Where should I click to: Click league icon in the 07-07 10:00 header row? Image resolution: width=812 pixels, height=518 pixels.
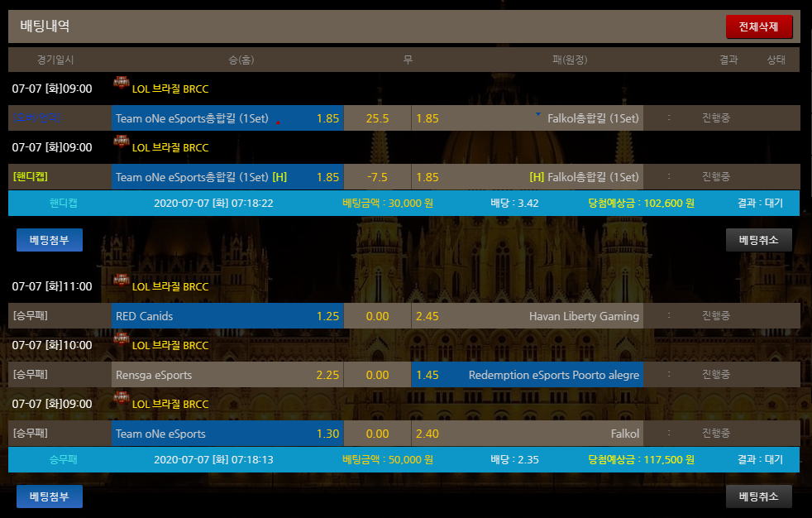[x=122, y=339]
